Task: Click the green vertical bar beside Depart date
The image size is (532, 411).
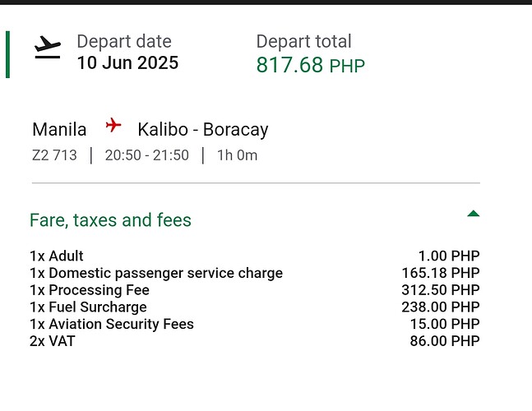Action: (x=7, y=54)
